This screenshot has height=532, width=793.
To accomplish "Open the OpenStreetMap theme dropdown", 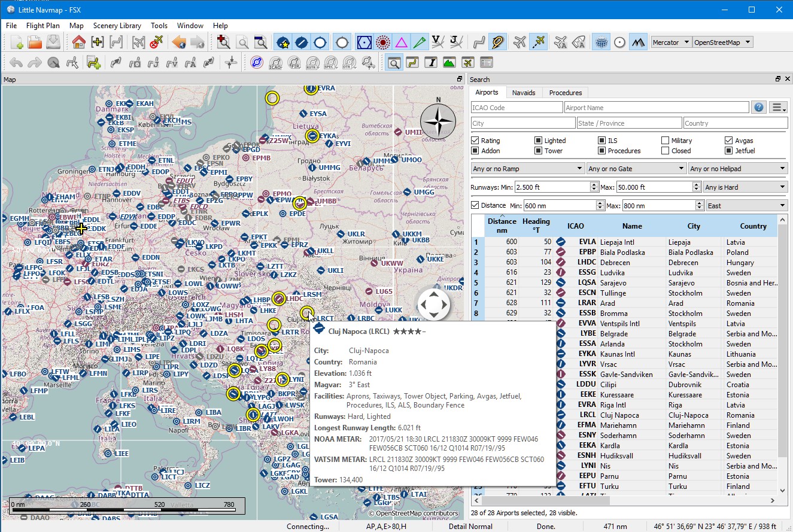I will [722, 42].
